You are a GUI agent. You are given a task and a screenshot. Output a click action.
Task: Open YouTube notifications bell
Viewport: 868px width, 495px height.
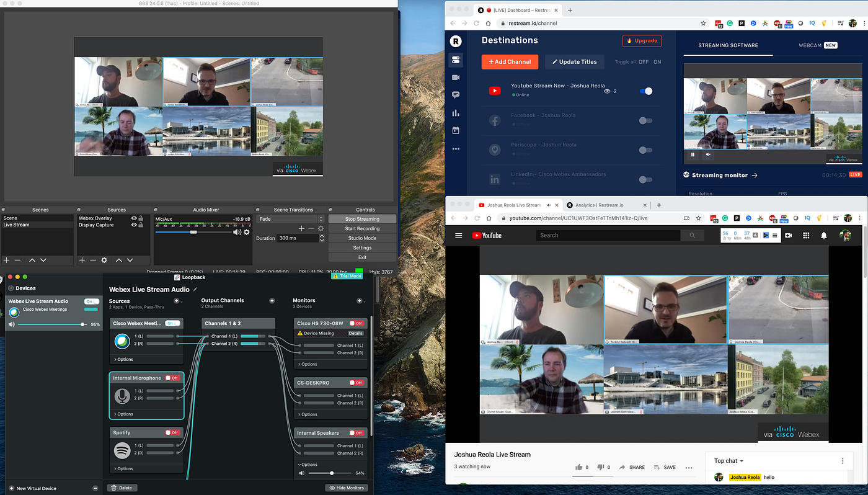click(x=824, y=236)
